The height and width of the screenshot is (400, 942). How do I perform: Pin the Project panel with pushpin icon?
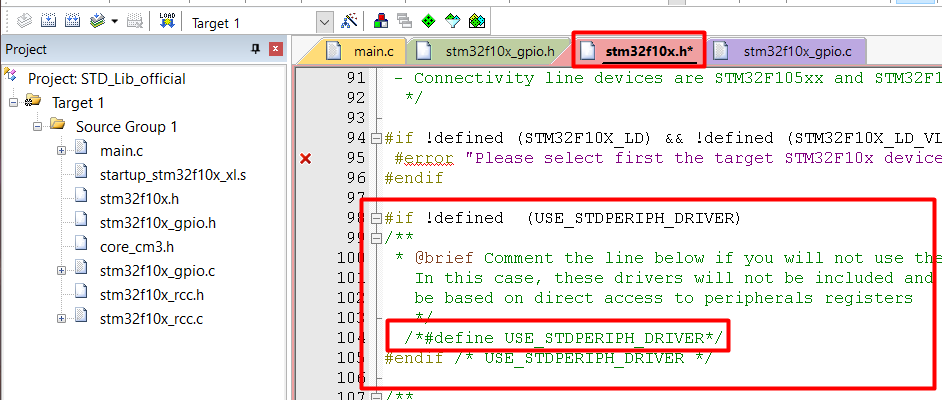point(255,49)
